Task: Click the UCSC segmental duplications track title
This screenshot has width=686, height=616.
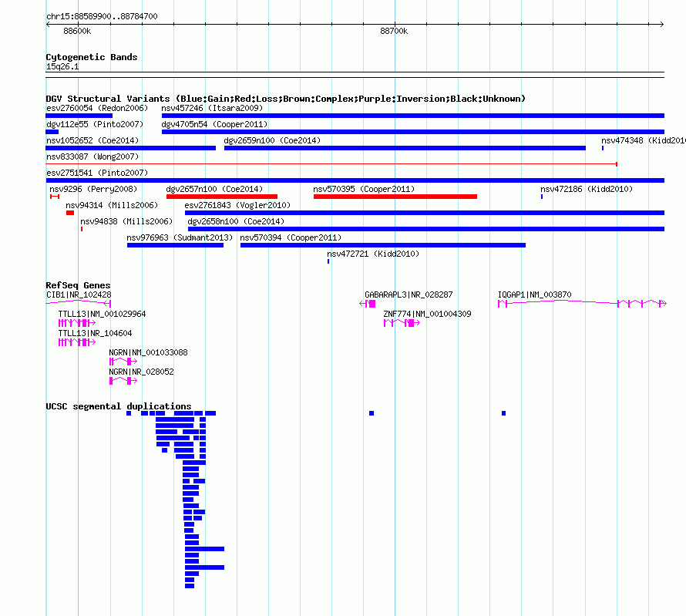Action: tap(119, 406)
